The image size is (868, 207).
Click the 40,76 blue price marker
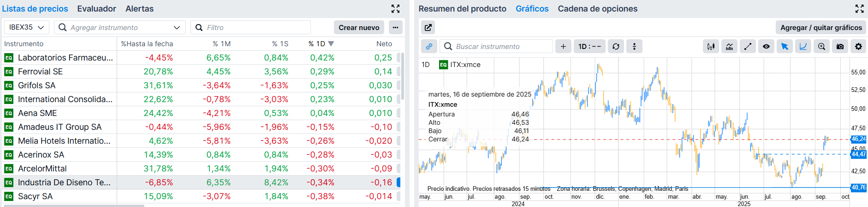[858, 188]
